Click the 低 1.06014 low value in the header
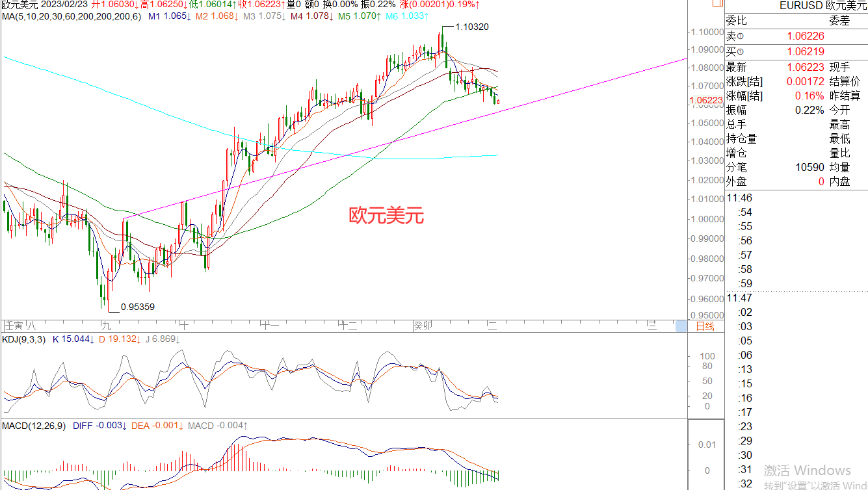The height and width of the screenshot is (490, 868). tap(213, 5)
